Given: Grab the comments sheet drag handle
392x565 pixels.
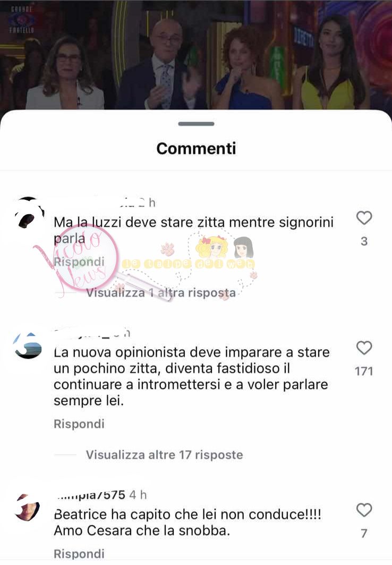Looking at the screenshot, I should click(x=196, y=124).
